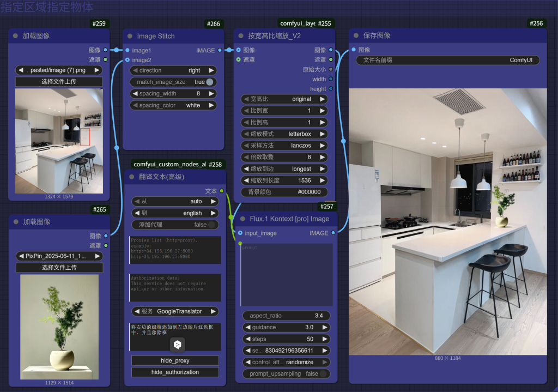Open the aspect_ratio 3:4 field
The width and height of the screenshot is (558, 392).
(286, 316)
